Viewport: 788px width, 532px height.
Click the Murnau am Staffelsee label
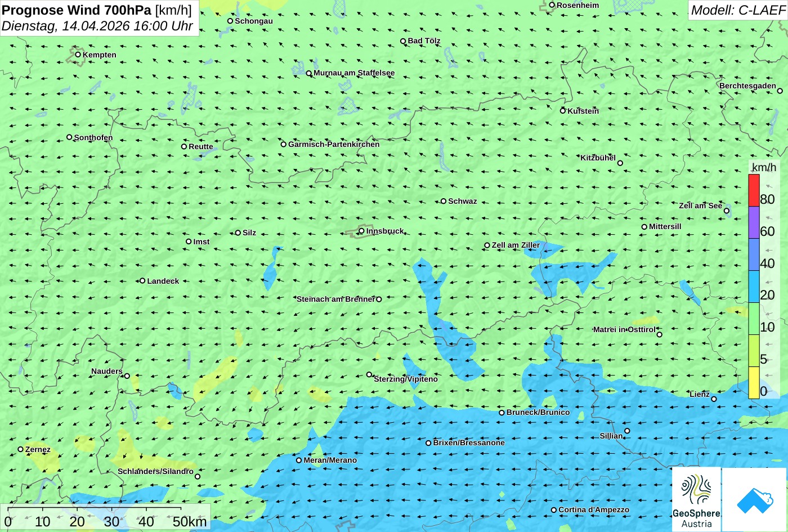(x=354, y=73)
